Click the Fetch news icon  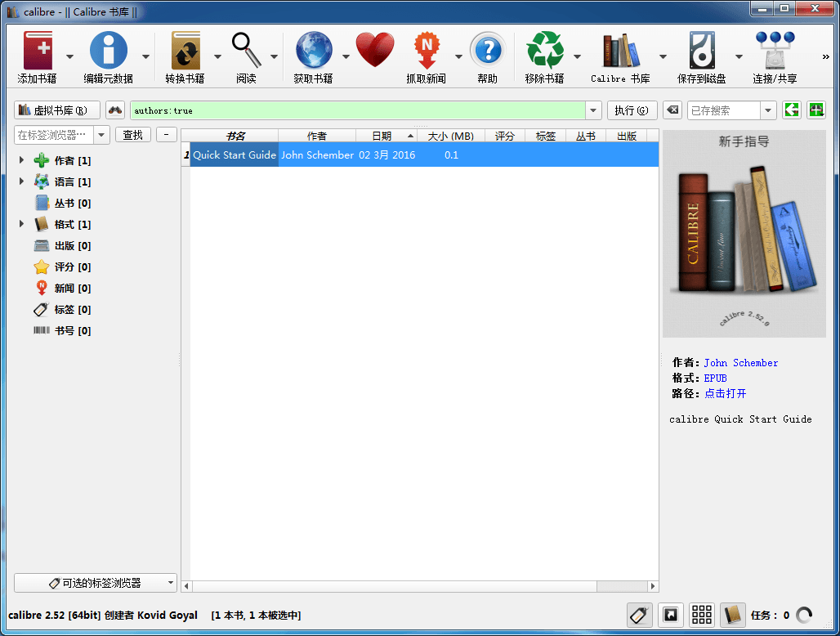[427, 51]
